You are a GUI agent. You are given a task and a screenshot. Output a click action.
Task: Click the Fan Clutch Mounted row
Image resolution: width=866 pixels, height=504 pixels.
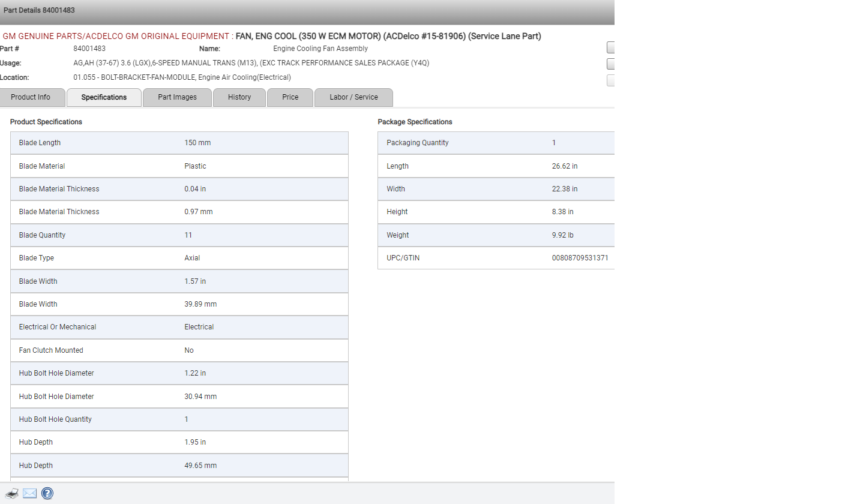(x=179, y=350)
